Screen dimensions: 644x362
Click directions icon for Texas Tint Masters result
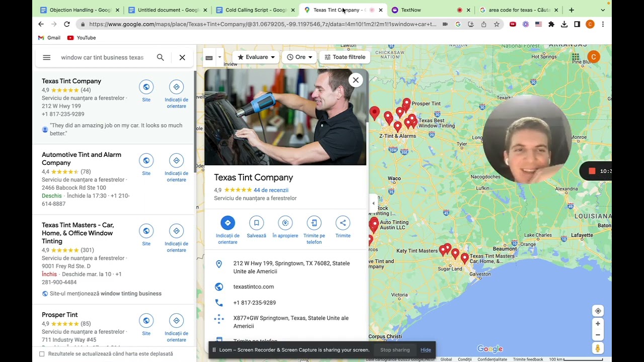(176, 231)
